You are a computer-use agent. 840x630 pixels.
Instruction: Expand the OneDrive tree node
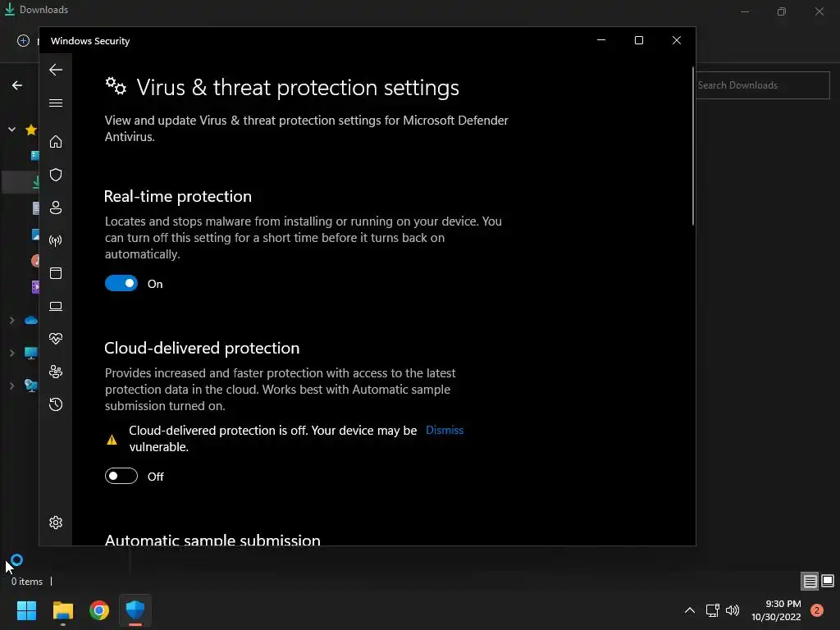pos(11,321)
